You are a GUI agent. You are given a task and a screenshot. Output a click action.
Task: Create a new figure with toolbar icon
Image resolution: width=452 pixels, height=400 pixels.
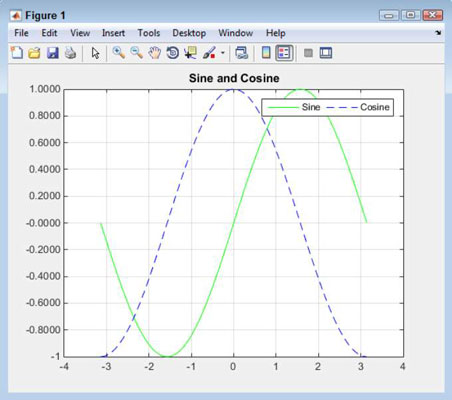[x=17, y=53]
